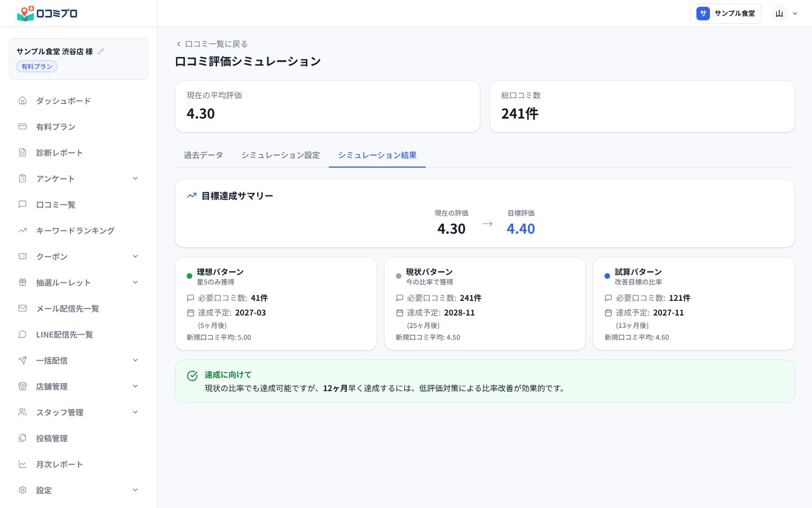Click the 設定 gear icon
Viewport: 812px width, 508px height.
click(23, 490)
